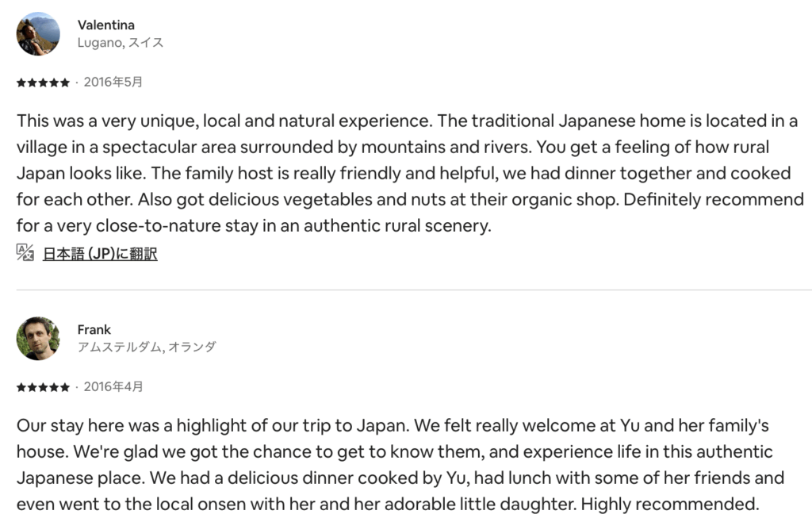Image resolution: width=812 pixels, height=522 pixels.
Task: Click the fifth star in Valentina's rating
Action: click(65, 83)
